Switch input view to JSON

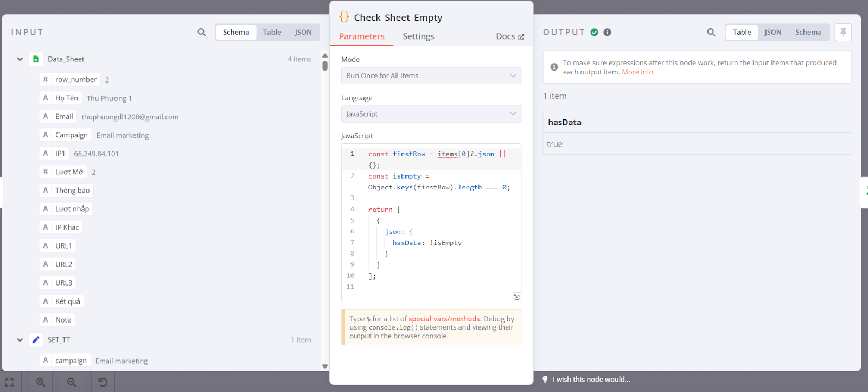click(303, 32)
